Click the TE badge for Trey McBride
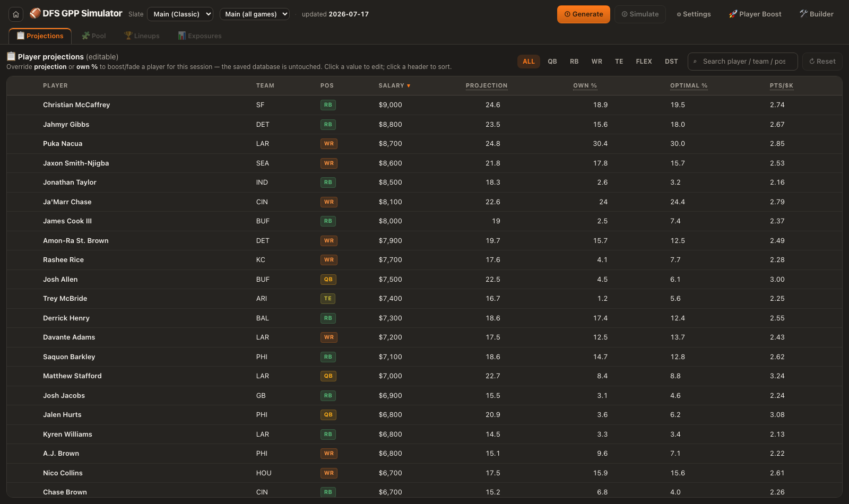Viewport: 849px width, 504px height. [x=328, y=299]
